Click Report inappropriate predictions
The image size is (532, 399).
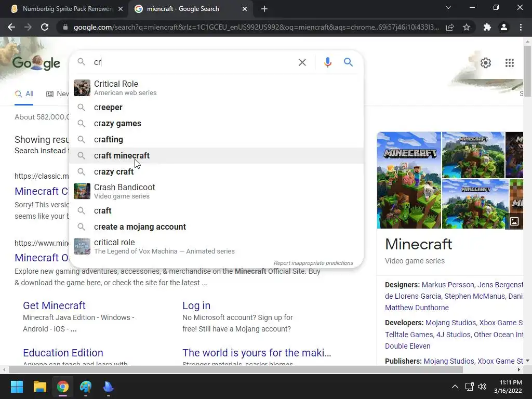pos(313,263)
